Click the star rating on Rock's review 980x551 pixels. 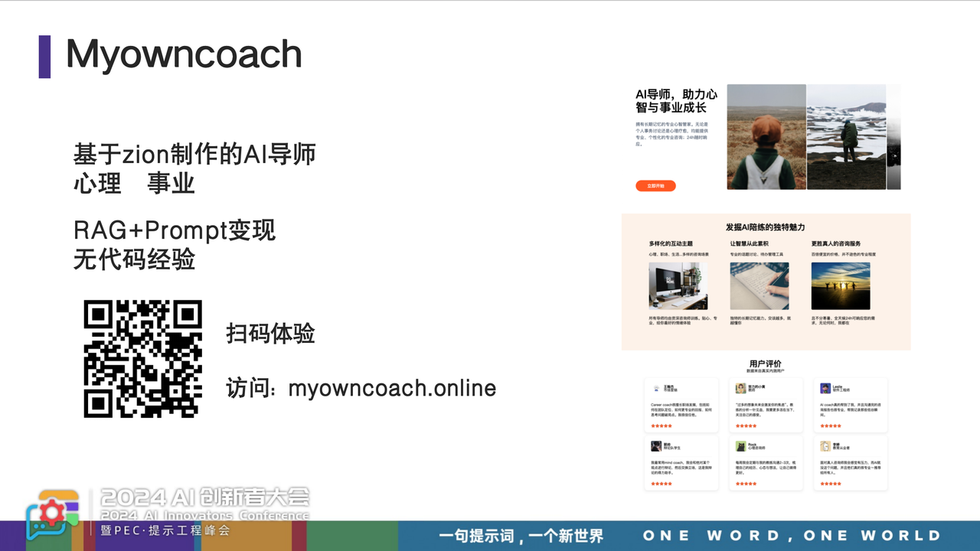(746, 484)
